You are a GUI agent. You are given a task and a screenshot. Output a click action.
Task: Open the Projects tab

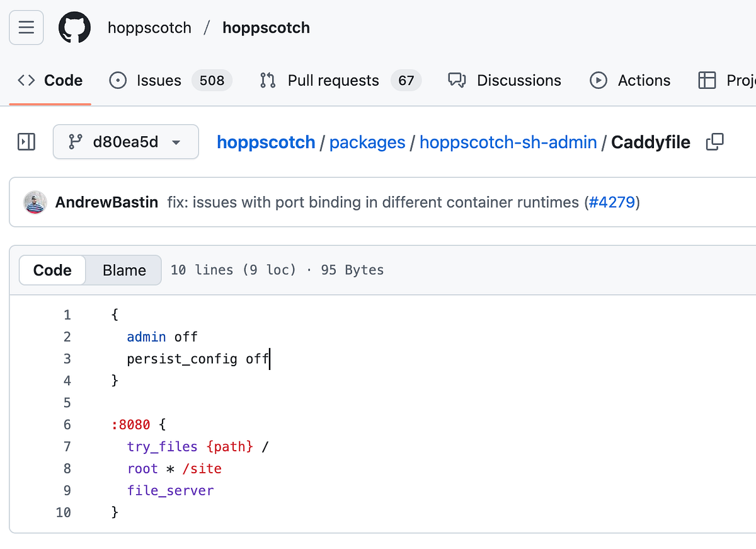coord(727,81)
